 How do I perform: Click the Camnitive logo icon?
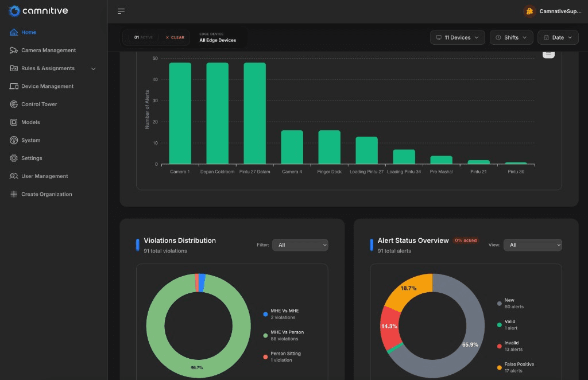click(x=14, y=11)
